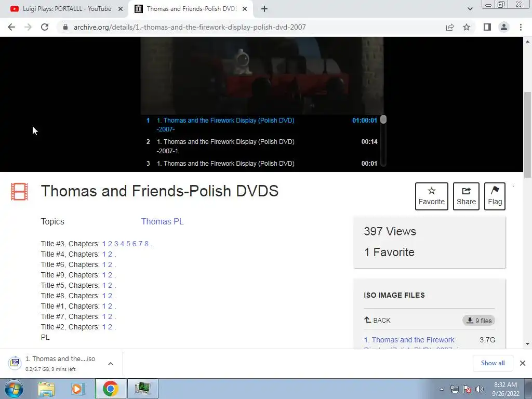The width and height of the screenshot is (532, 399).
Task: Click the page vertical scrollbar thumb
Action: click(528, 135)
